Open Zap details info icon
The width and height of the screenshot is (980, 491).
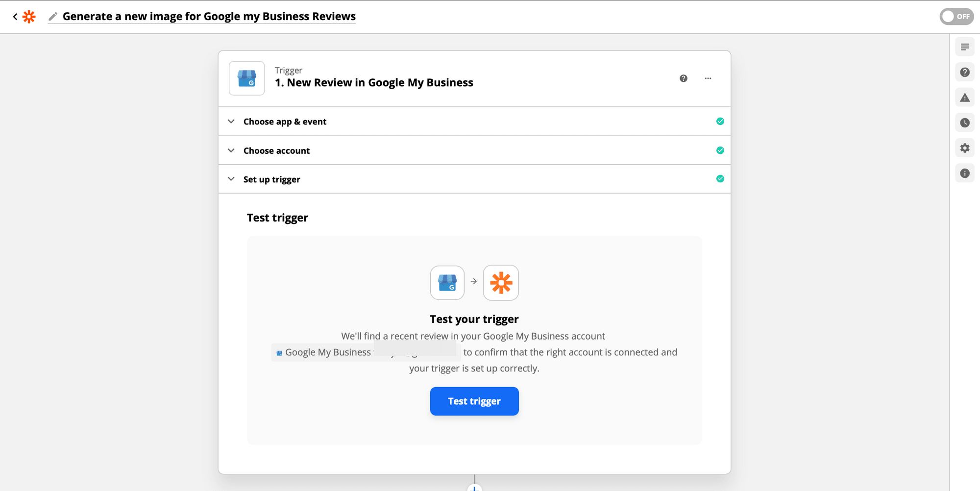pos(965,173)
